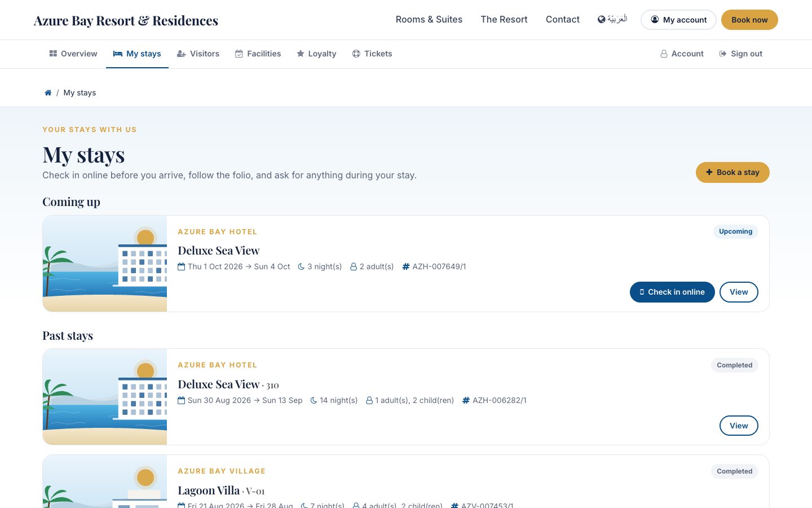Click the plus icon on Book a stay
The image size is (812, 508).
click(x=709, y=172)
